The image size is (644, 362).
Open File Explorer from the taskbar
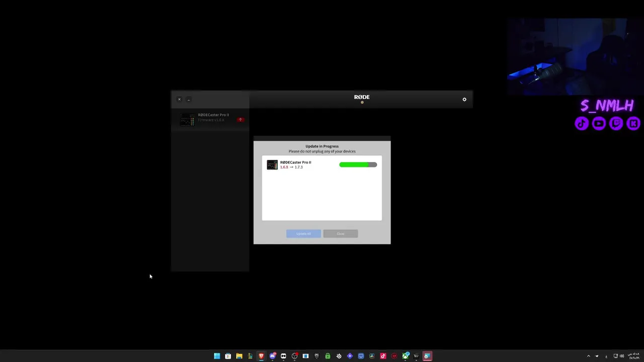click(x=239, y=356)
